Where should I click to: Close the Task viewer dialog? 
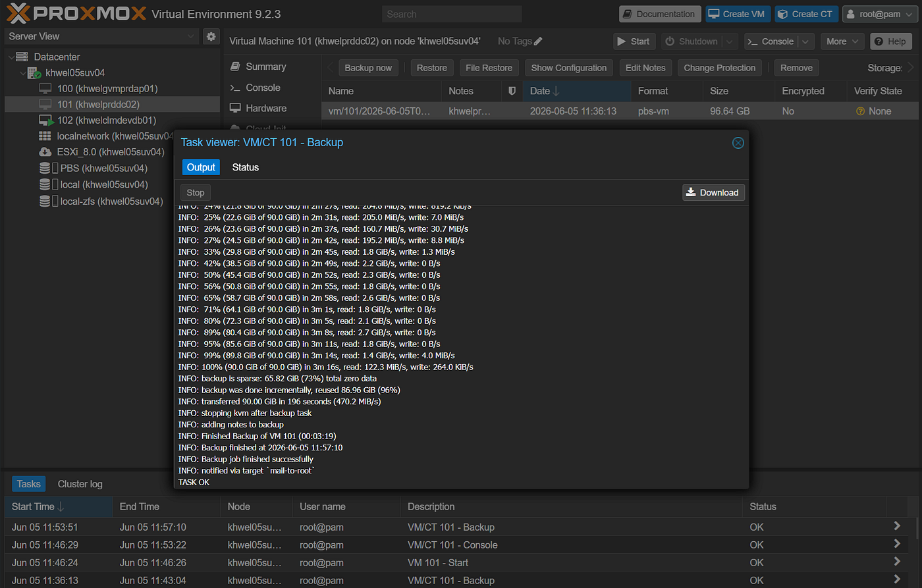coord(738,142)
